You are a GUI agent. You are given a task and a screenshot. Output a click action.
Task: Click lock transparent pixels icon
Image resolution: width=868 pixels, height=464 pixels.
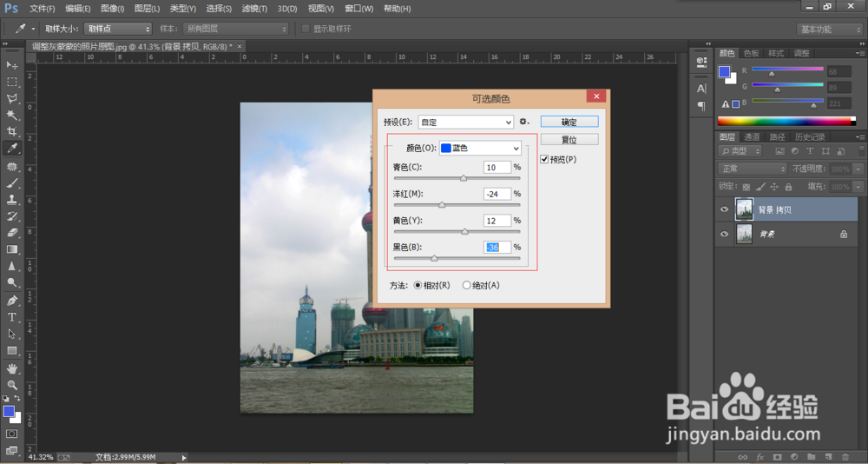746,187
